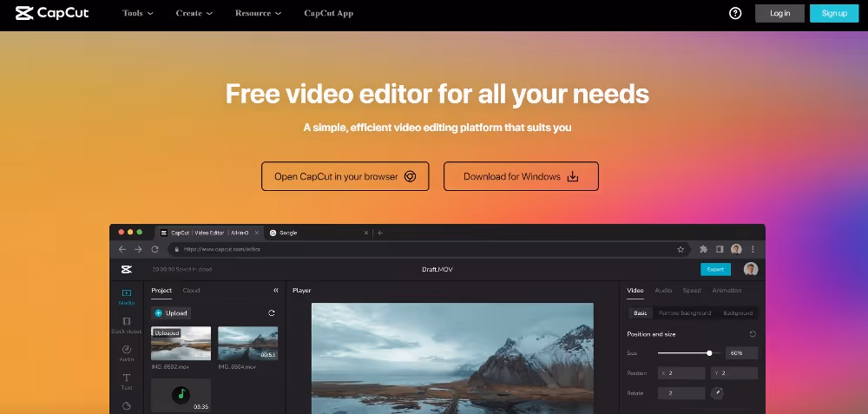
Task: Select the IMG_6504.mov video thumbnail
Action: tap(247, 343)
